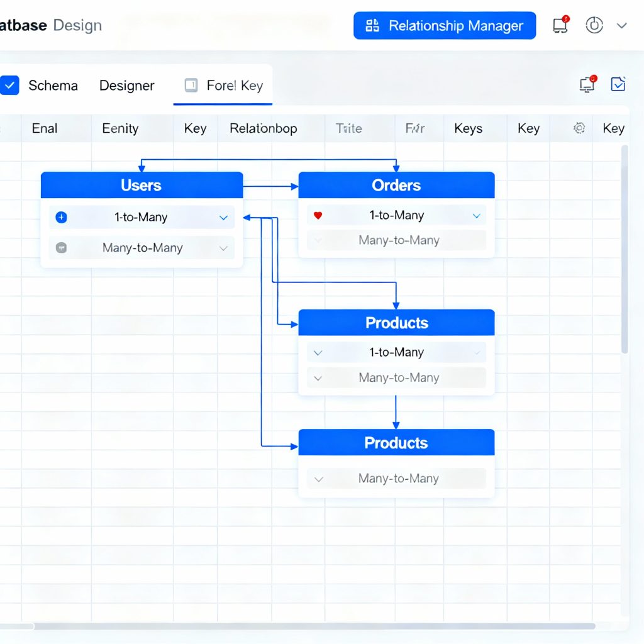Click the notification icon in top header
Image resolution: width=644 pixels, height=644 pixels.
point(560,25)
